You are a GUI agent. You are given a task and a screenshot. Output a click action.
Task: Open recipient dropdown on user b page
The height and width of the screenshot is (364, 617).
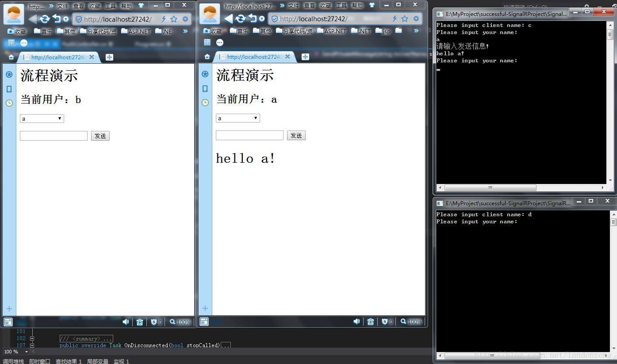click(x=42, y=119)
